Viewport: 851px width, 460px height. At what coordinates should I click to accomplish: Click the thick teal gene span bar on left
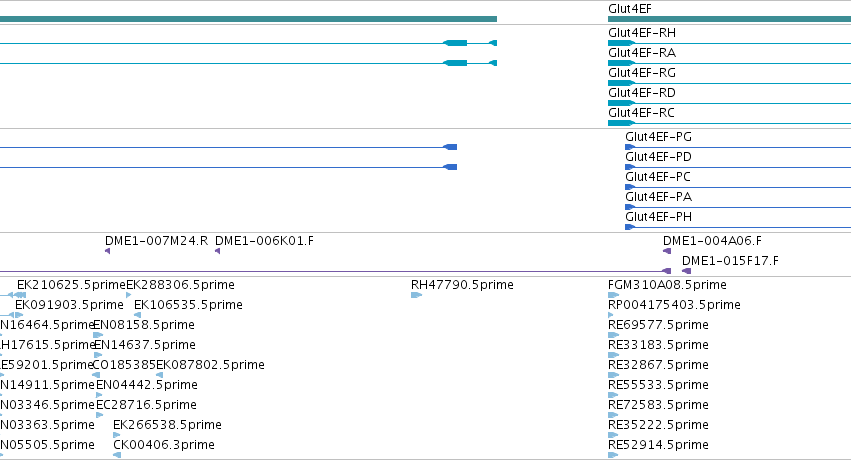(x=248, y=19)
